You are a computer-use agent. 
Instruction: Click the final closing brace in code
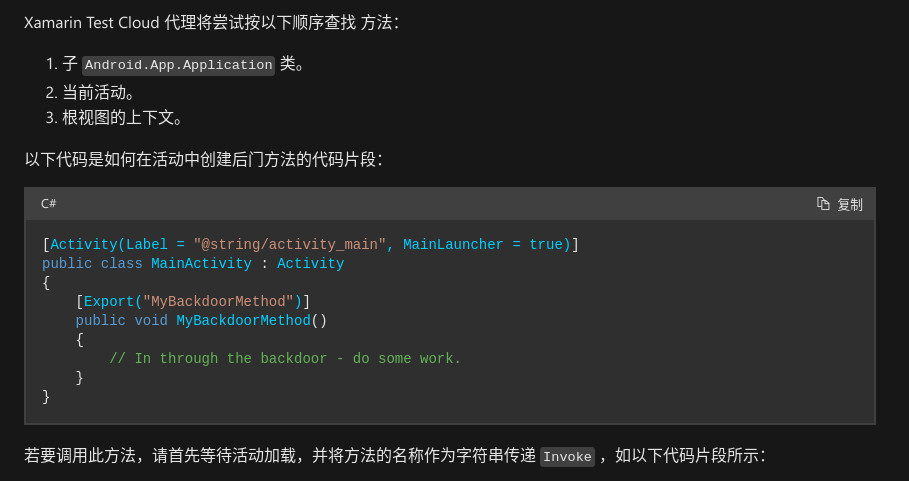point(46,397)
